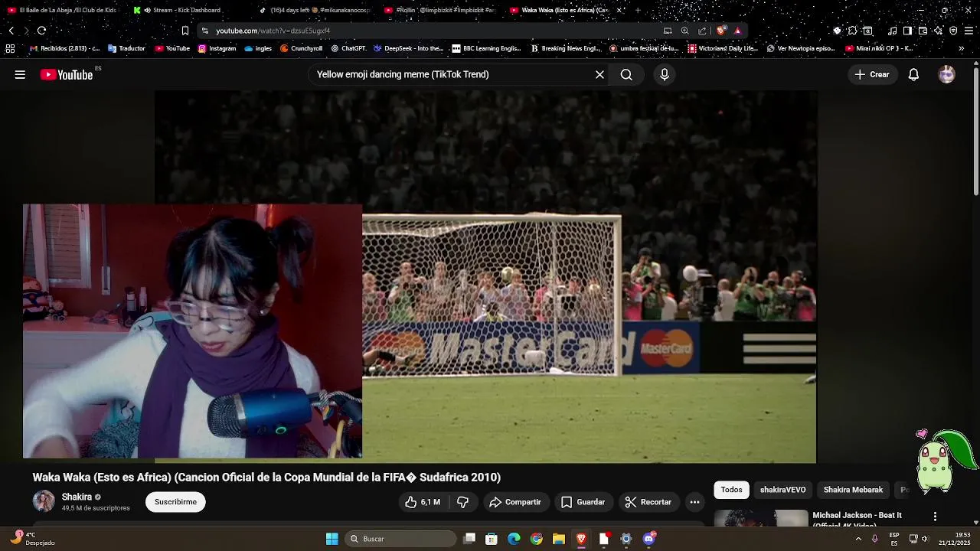Go to the YouTube home logo
This screenshot has width=980, height=551.
tap(67, 74)
